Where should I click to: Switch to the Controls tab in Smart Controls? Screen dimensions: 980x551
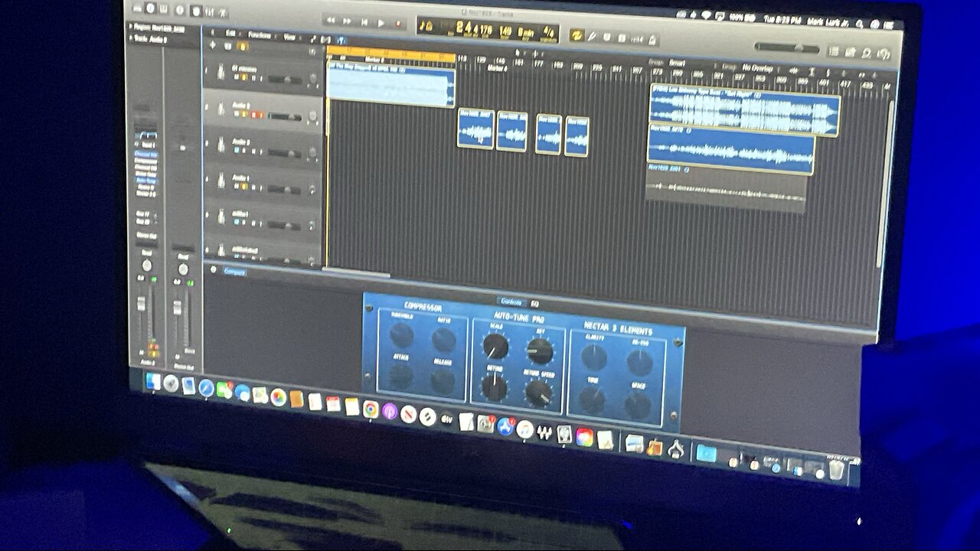511,302
